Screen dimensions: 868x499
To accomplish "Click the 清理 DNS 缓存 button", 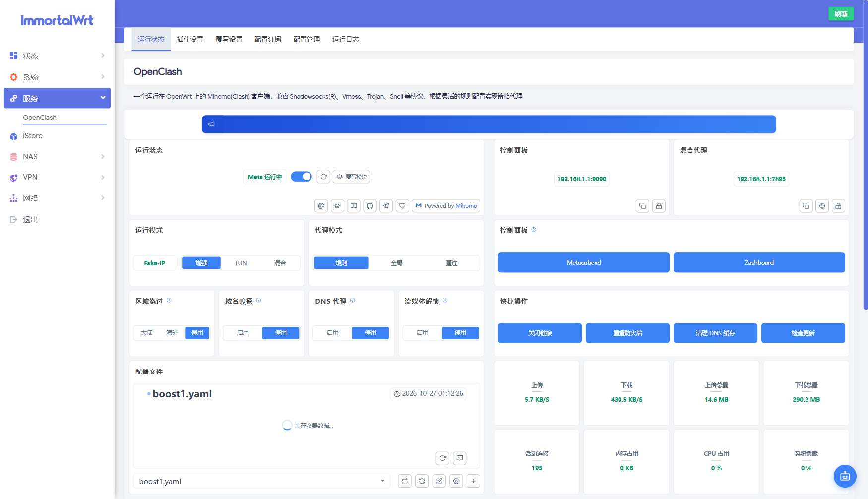I will 715,333.
